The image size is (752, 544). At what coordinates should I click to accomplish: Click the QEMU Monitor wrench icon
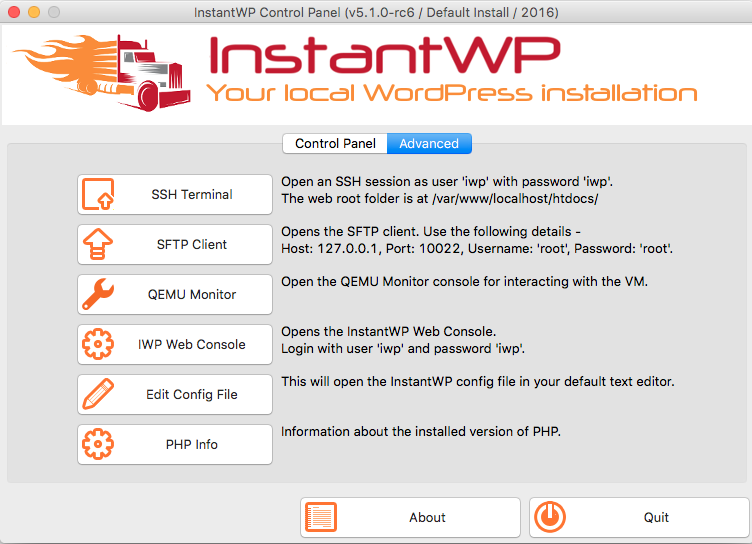tap(98, 294)
